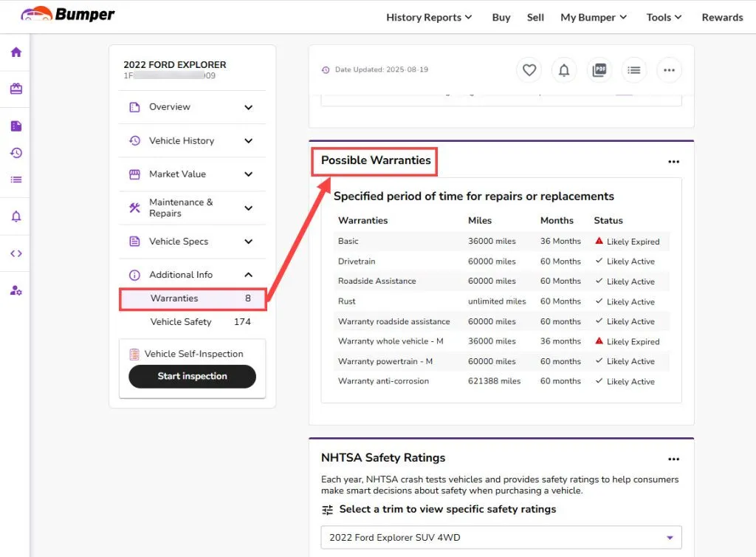Open the History Reports menu
This screenshot has height=557, width=756.
[429, 18]
